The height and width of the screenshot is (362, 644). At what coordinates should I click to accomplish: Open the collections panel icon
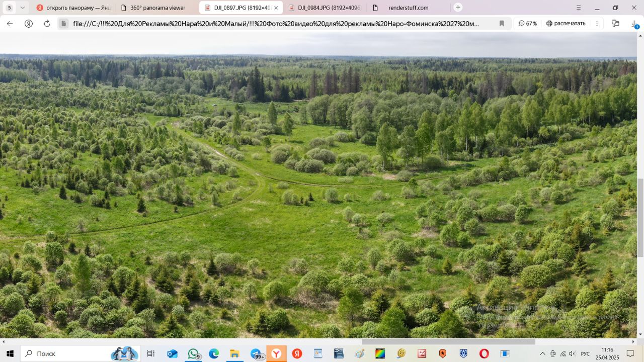tap(615, 24)
